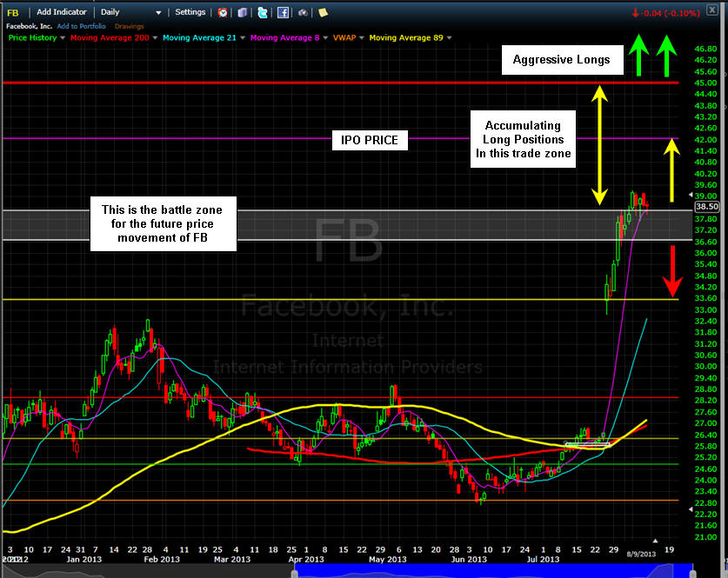Open the price alert alarm clock icon
Screen dimensions: 728x578
pos(223,12)
